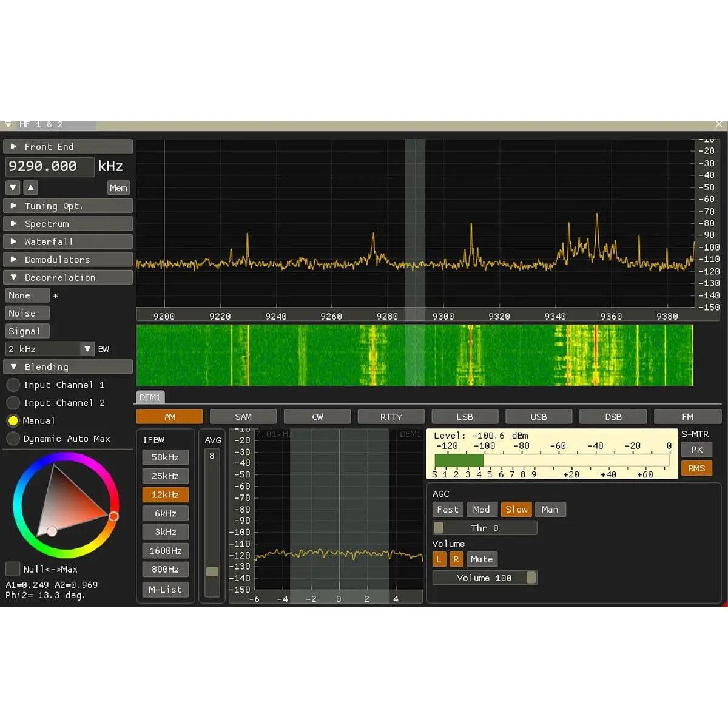Click the 9290.000 frequency input field
This screenshot has height=728, width=728.
pos(50,166)
